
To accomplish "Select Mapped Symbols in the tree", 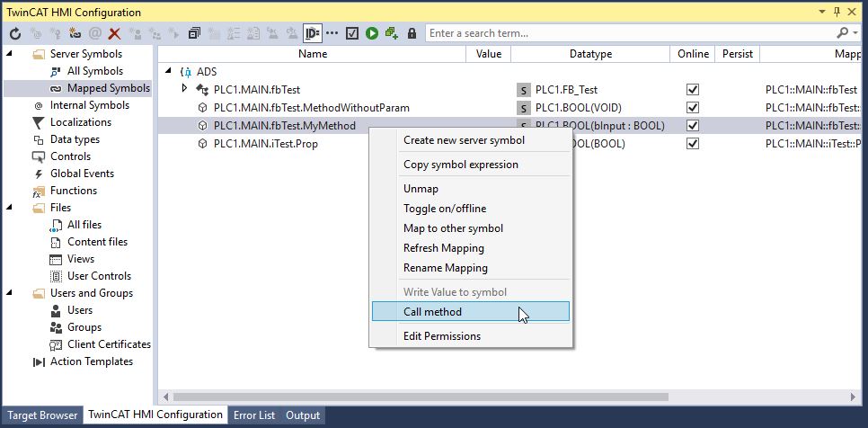I will (x=109, y=88).
